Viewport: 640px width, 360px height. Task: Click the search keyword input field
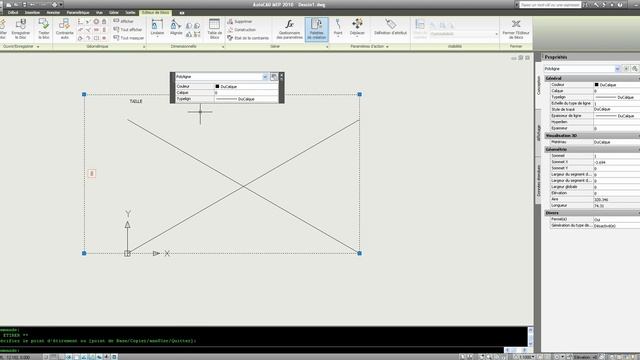coord(550,4)
